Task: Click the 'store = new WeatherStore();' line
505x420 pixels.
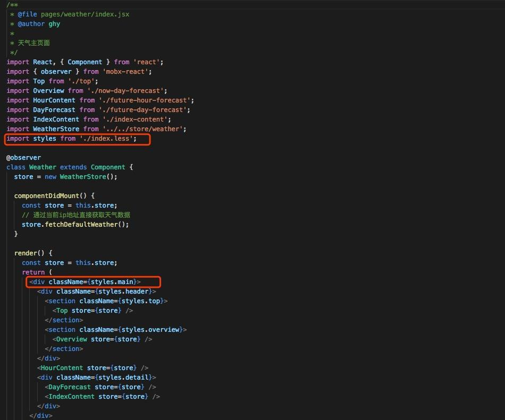Action: click(x=66, y=177)
